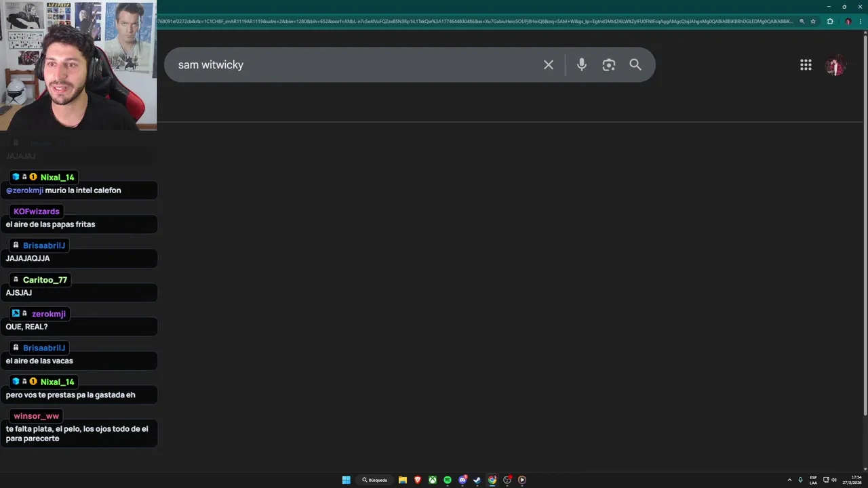Open Google account profile picture
Image resolution: width=868 pixels, height=488 pixels.
(x=835, y=65)
